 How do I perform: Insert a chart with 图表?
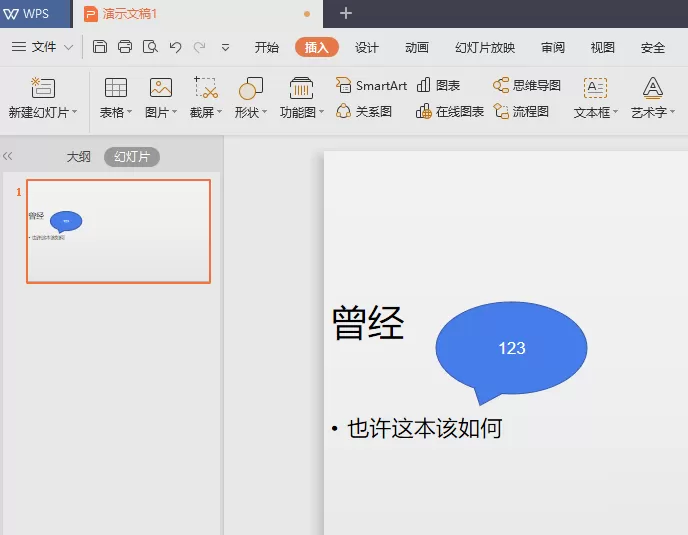click(x=438, y=85)
